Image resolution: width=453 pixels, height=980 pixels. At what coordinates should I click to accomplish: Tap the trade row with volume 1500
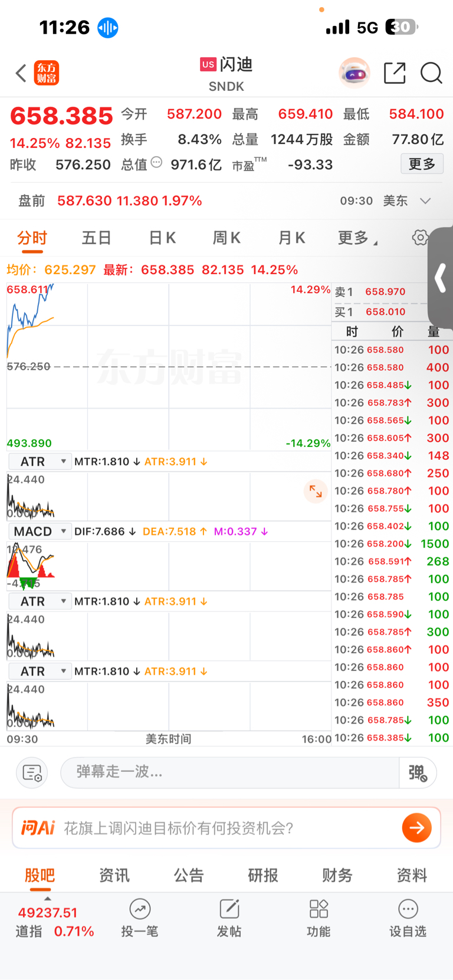(x=392, y=544)
